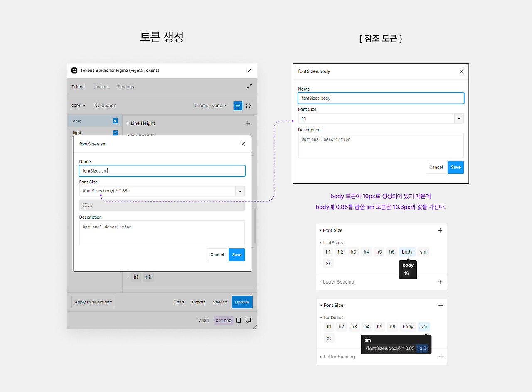The height and width of the screenshot is (392, 532).
Task: Select the blue list view icon
Action: 237,106
